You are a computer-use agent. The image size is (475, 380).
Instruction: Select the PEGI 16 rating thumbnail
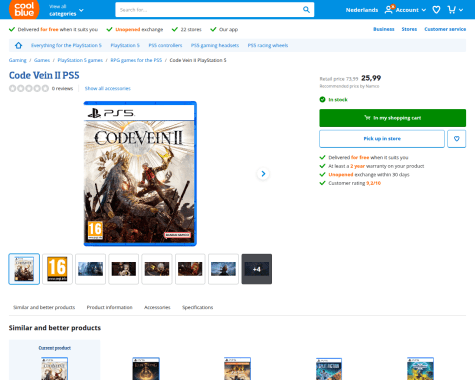click(57, 269)
